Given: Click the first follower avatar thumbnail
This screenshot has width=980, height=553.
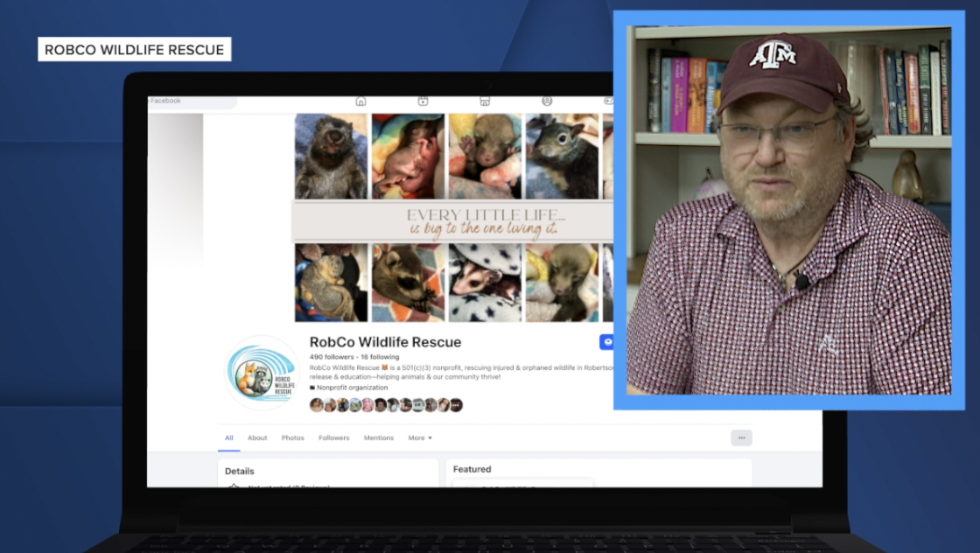Looking at the screenshot, I should coord(316,405).
